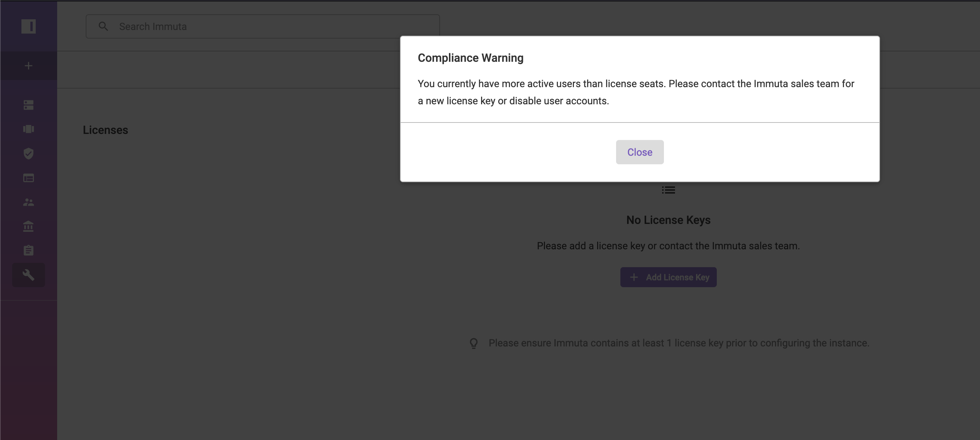Open Projects sidebar icon

(x=29, y=129)
